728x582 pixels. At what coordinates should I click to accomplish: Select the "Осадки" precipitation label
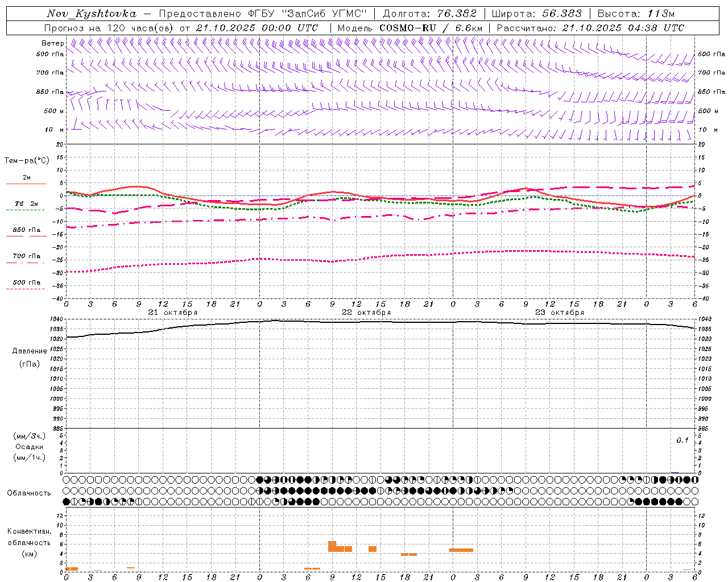30,447
